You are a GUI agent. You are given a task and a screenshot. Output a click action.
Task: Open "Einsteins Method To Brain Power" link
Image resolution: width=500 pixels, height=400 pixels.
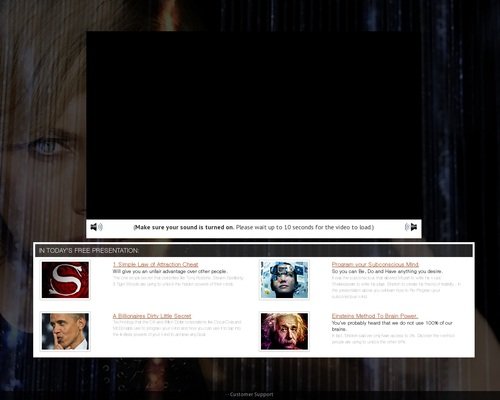coord(375,316)
